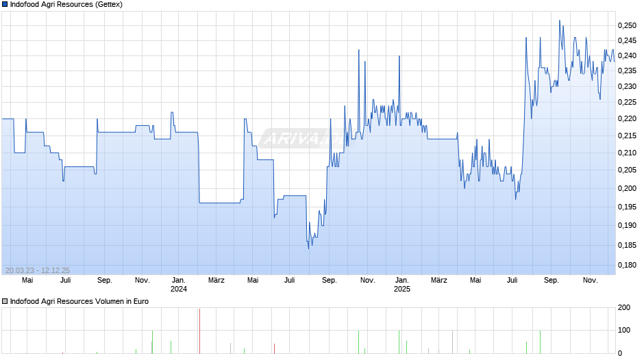Click the '0,180' price axis label

point(627,265)
